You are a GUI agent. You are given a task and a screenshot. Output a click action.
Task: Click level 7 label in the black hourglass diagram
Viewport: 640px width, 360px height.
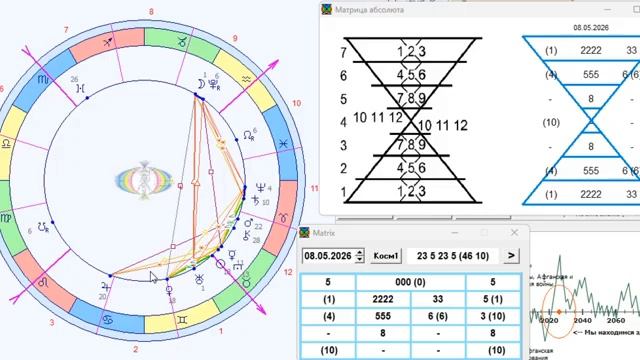click(343, 52)
